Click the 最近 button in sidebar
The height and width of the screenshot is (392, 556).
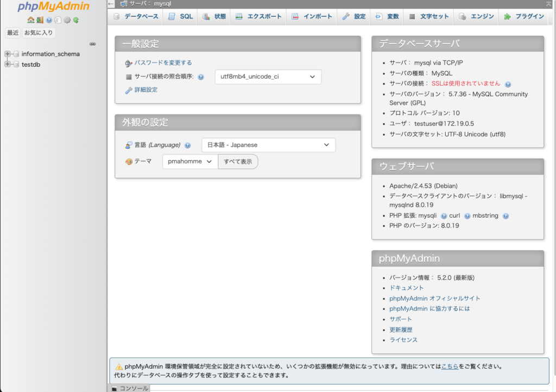(x=13, y=33)
